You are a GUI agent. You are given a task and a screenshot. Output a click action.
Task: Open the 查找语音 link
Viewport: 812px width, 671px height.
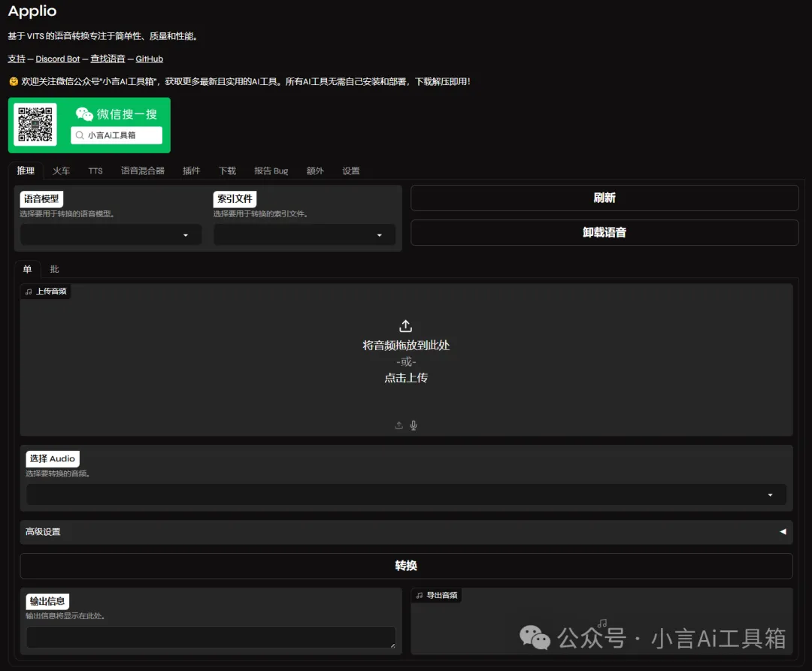pos(108,59)
